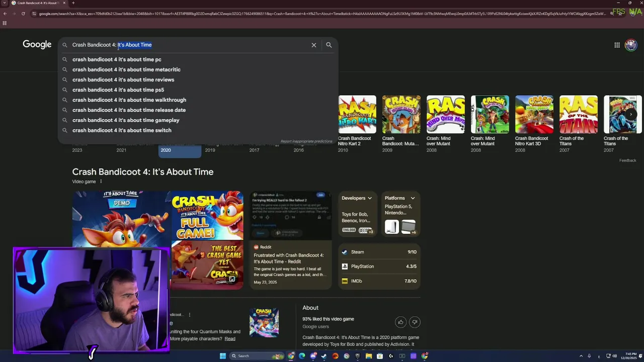Click the +6 more platforms thumbnail
Screen dimensions: 644x362
(x=409, y=227)
